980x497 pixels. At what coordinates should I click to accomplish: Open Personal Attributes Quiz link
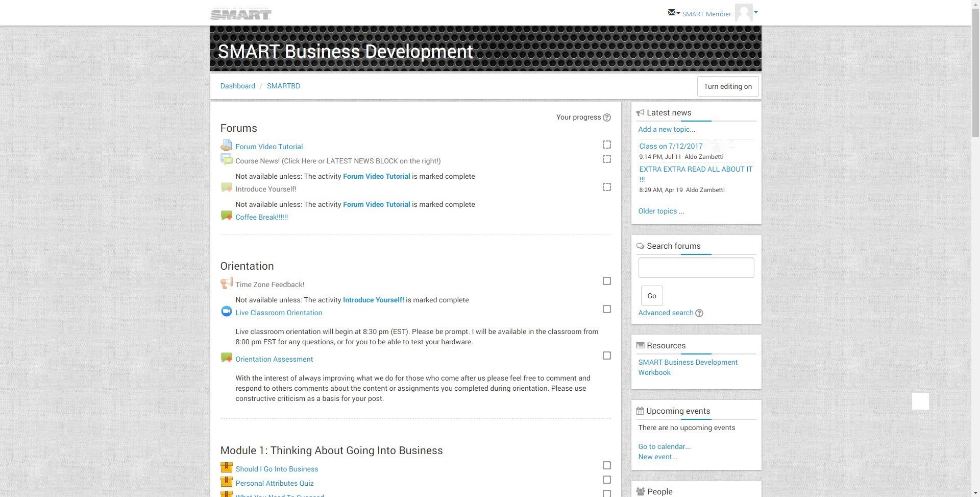coord(275,483)
